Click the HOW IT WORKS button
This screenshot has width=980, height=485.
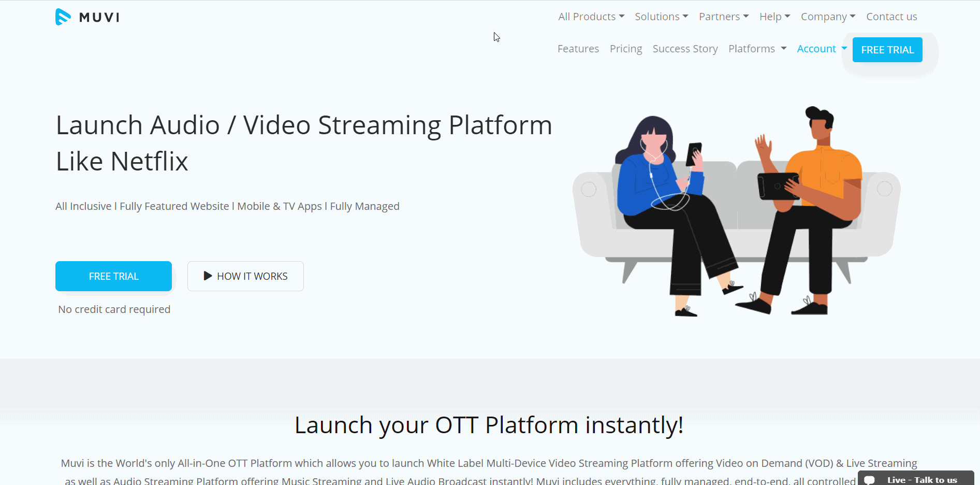pos(245,276)
